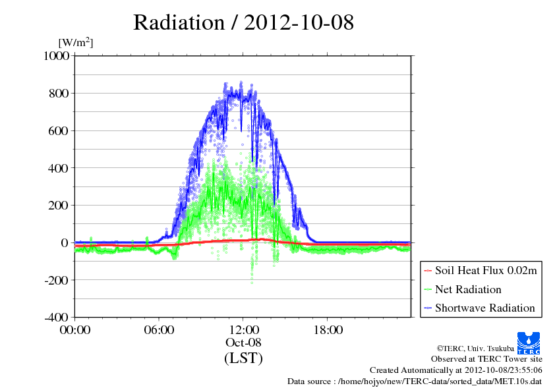
Task: Click 'Net Radiation' legend text
Action: tap(468, 289)
